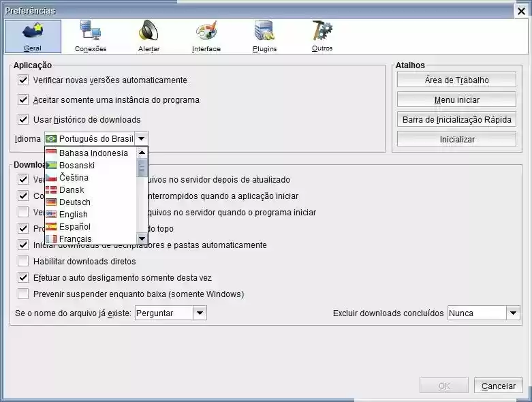
Task: Click the Bosnian flag icon
Action: 51,165
